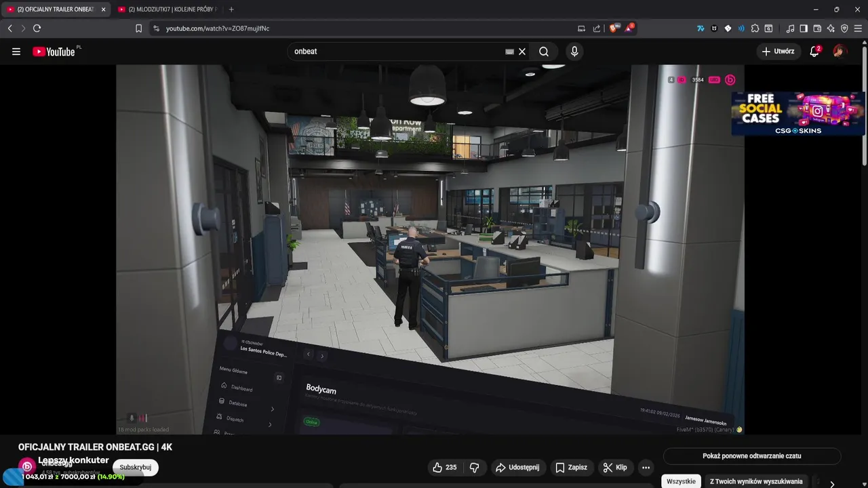Click the search magnifier button
Viewport: 868px width, 488px height.
(x=544, y=52)
